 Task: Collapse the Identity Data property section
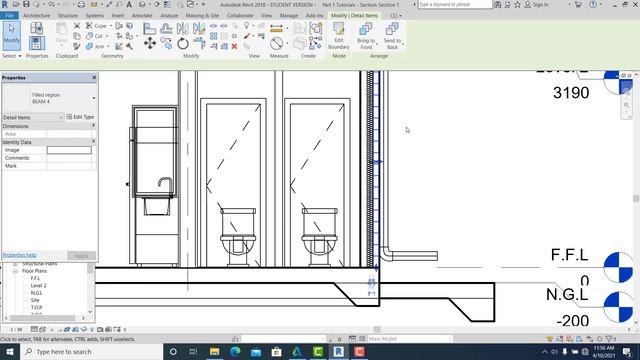pyautogui.click(x=93, y=142)
